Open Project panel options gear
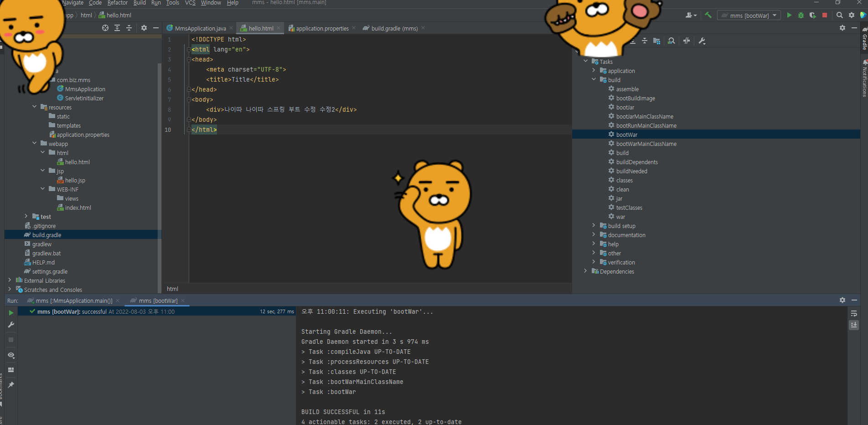This screenshot has width=868, height=425. [144, 28]
